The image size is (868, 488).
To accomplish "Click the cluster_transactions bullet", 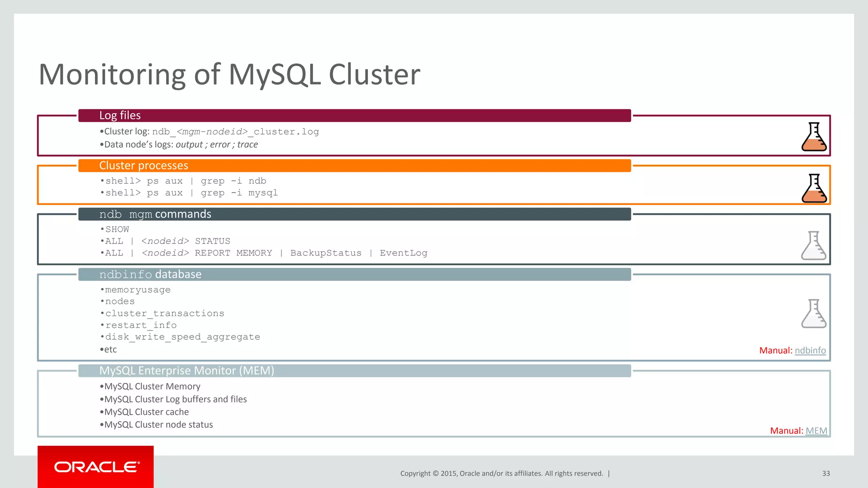I will click(x=162, y=313).
